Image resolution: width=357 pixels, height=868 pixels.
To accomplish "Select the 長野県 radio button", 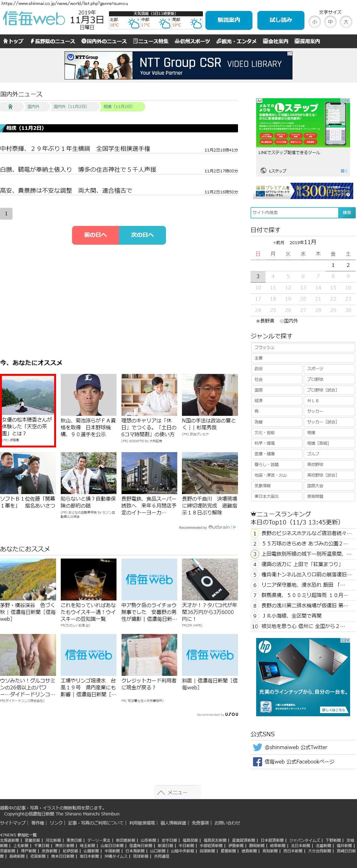I will pos(258,321).
